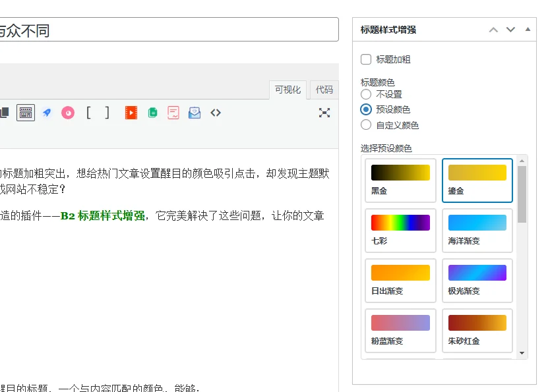Viewport: 548px width, 392px height.
Task: Enter fullscreen distraction-free editor mode
Action: click(324, 113)
